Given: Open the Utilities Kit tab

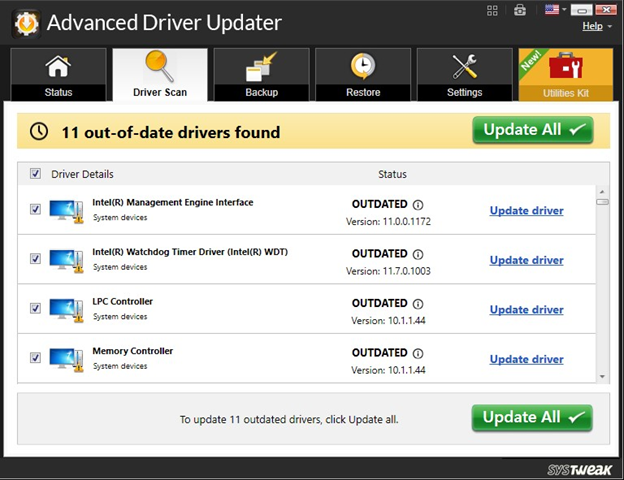Looking at the screenshot, I should point(566,75).
